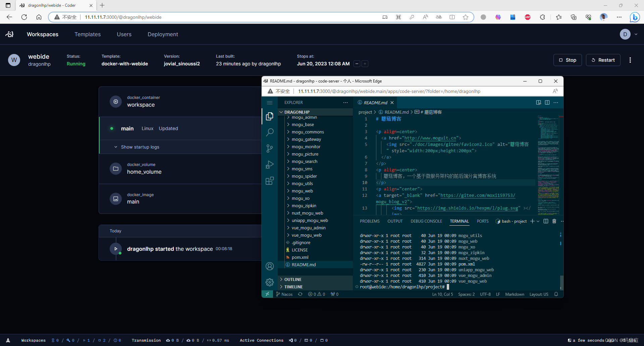Click the Restart workspace button

[x=603, y=60]
